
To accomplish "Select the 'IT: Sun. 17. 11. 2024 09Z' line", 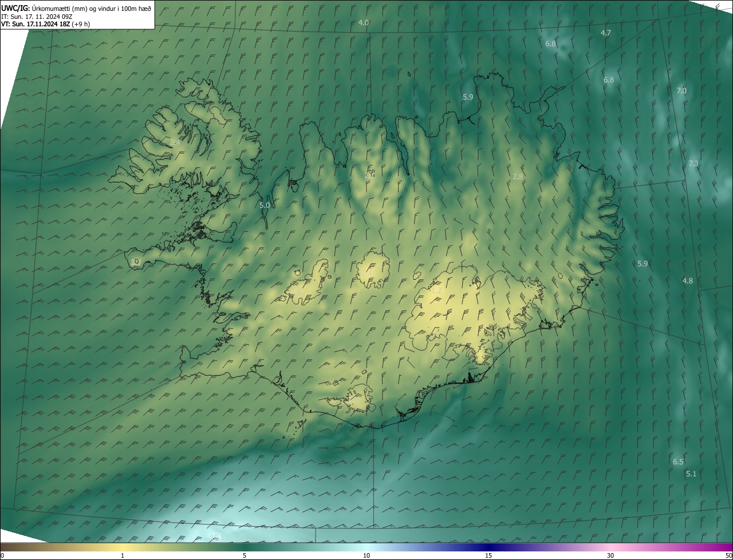I will click(36, 16).
